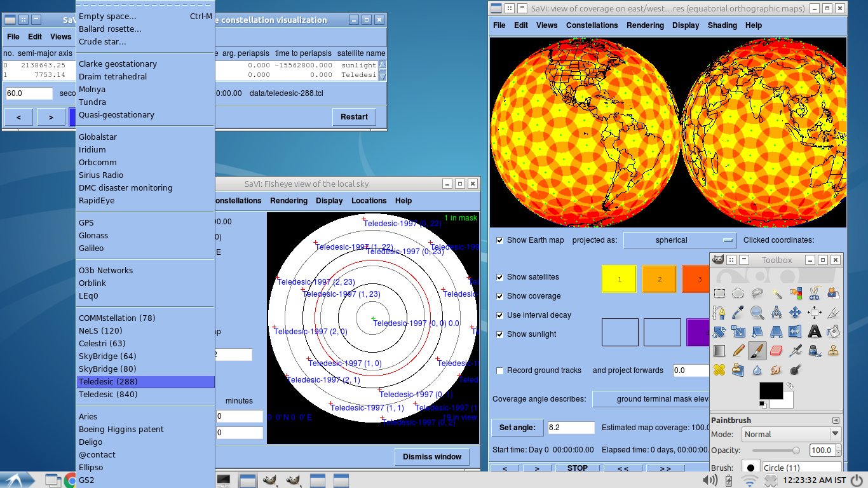Click the Set angle button
868x488 pixels.
(517, 428)
